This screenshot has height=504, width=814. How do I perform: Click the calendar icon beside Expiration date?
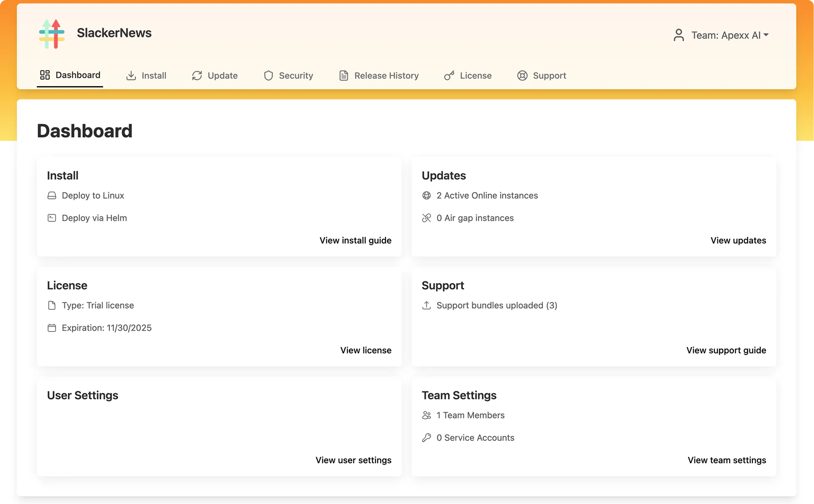(52, 328)
